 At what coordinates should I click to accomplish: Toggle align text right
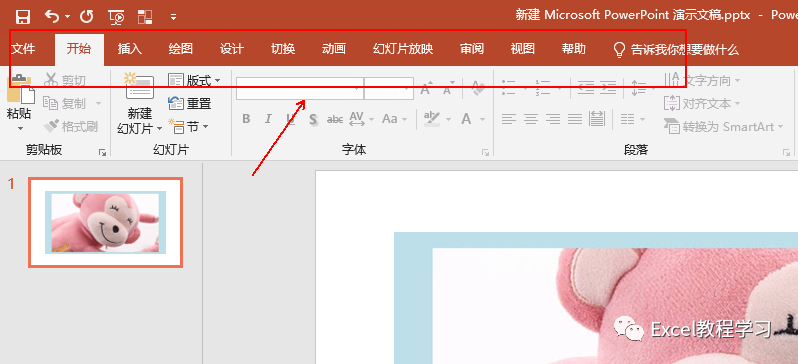[553, 119]
